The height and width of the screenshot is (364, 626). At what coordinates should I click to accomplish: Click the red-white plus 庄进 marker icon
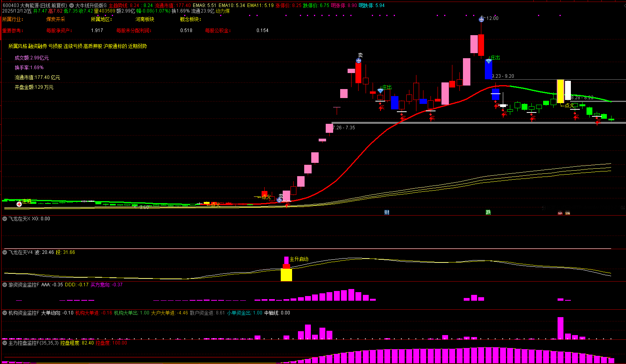click(x=19, y=204)
